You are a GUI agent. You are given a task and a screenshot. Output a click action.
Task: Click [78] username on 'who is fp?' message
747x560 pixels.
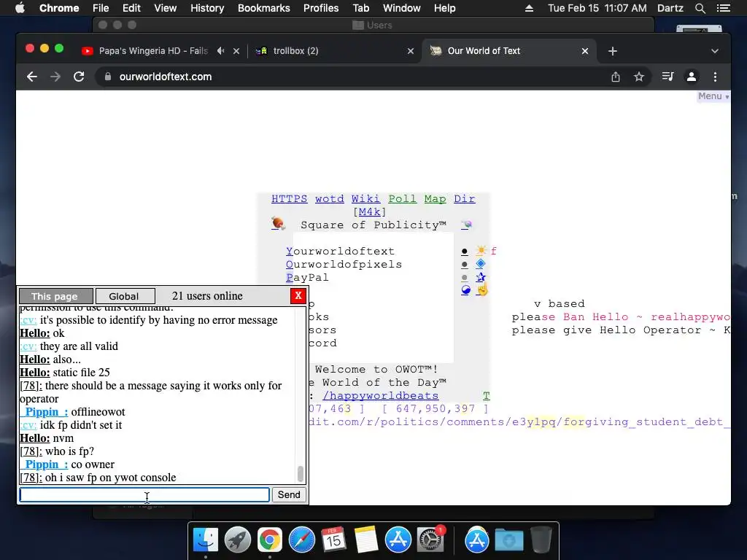31,451
